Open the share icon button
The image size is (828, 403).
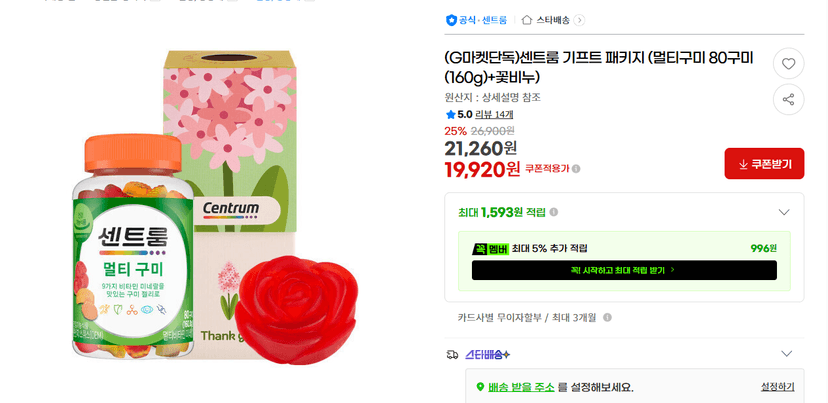tap(788, 99)
